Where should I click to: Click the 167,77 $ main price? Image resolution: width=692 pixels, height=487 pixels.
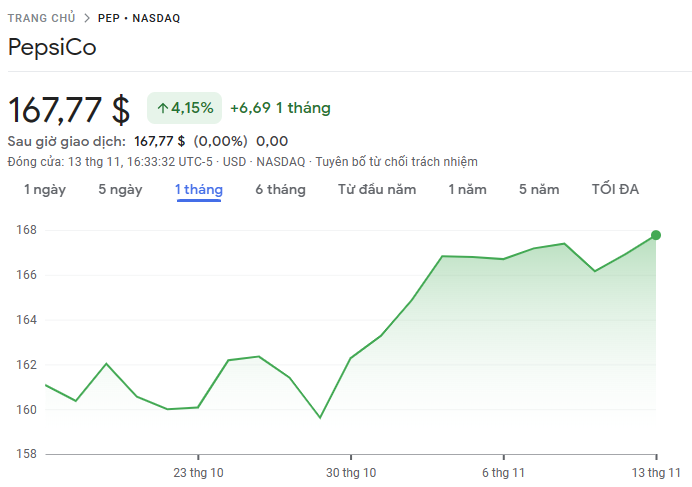[x=69, y=109]
